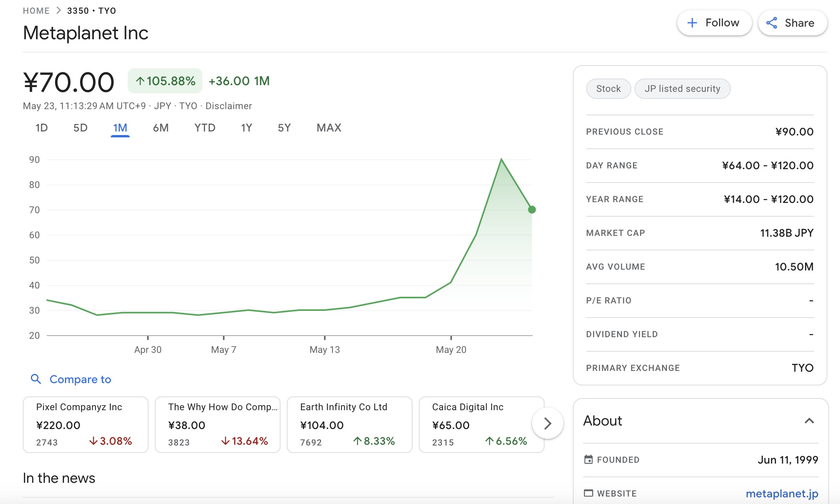840x504 pixels.
Task: Click the May 13 axis label
Action: click(325, 350)
